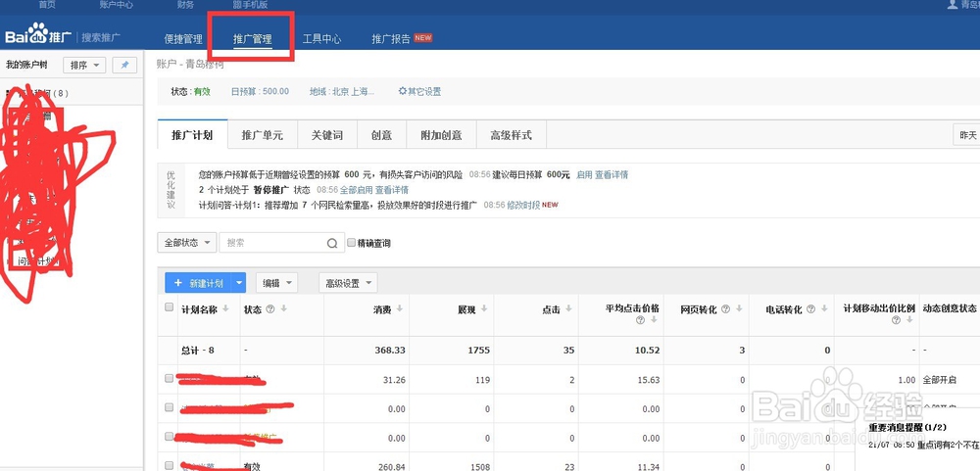Expand the arrow beside 新建计划 button
Image resolution: width=980 pixels, height=471 pixels.
pyautogui.click(x=239, y=283)
